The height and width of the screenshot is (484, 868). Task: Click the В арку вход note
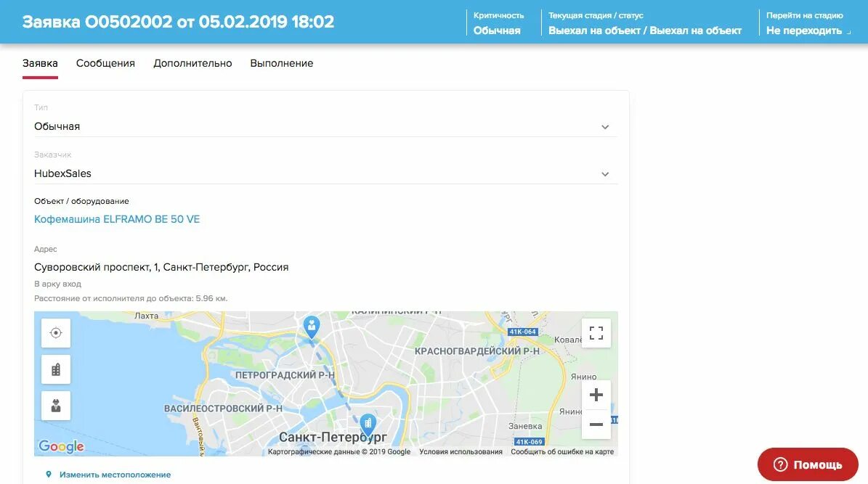57,284
